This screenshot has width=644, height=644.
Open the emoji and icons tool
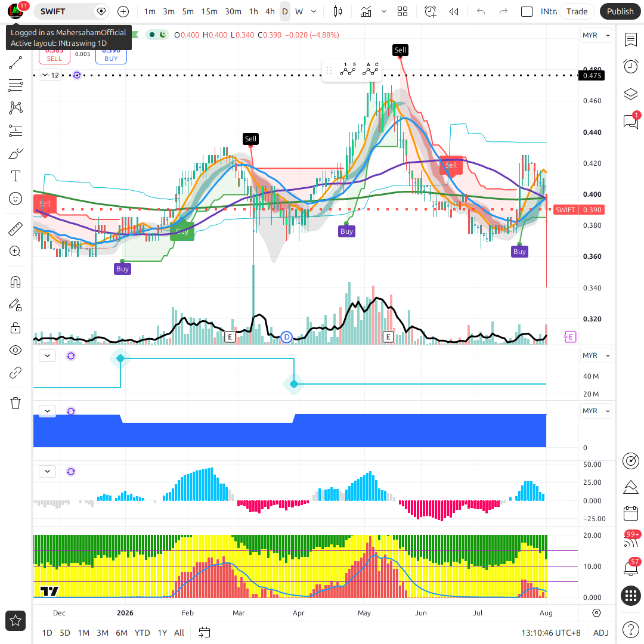pyautogui.click(x=16, y=199)
